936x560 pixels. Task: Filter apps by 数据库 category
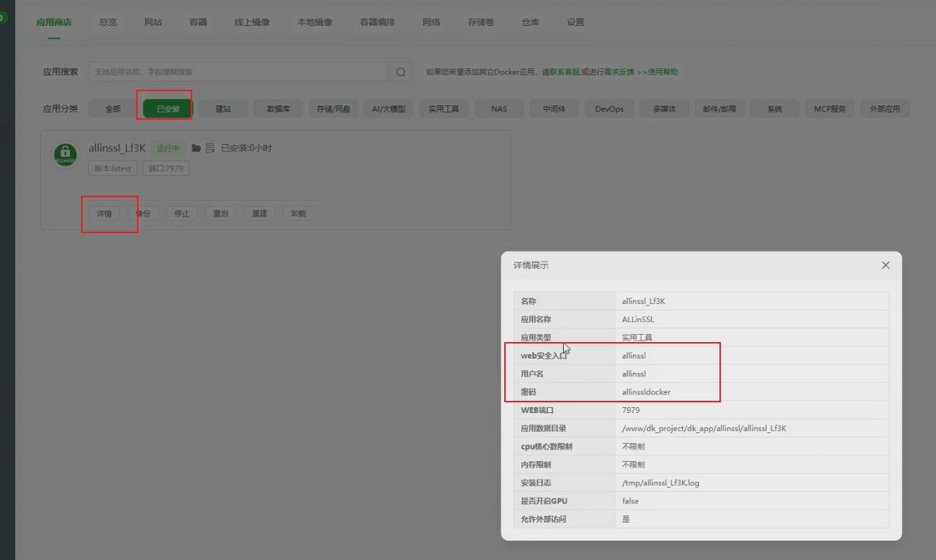pos(278,108)
